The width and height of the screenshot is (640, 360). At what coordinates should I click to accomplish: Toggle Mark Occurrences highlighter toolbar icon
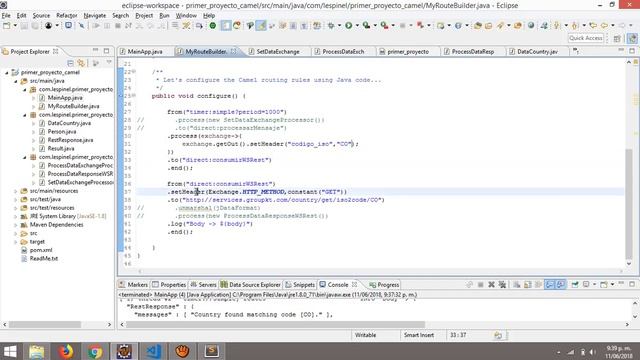point(261,26)
